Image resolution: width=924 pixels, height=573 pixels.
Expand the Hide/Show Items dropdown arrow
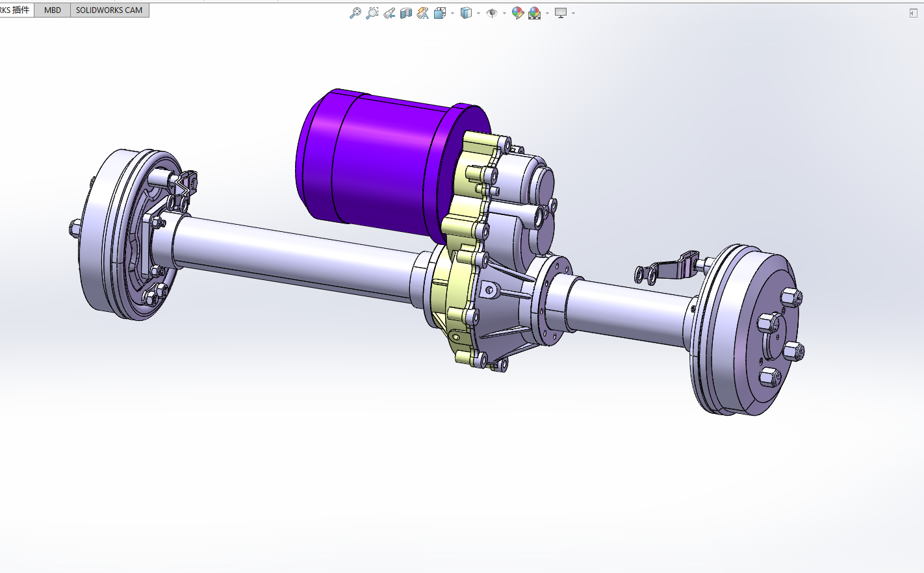pos(504,13)
